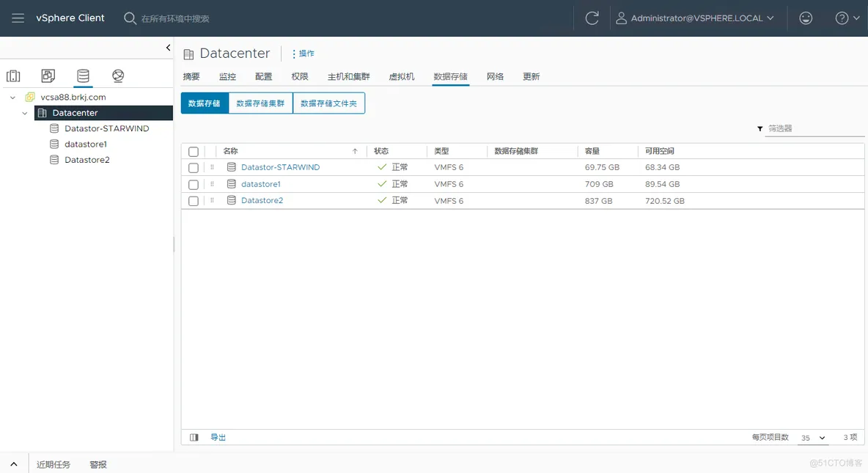The height and width of the screenshot is (473, 868).
Task: Expand the recent tasks bottom panel
Action: pyautogui.click(x=14, y=464)
